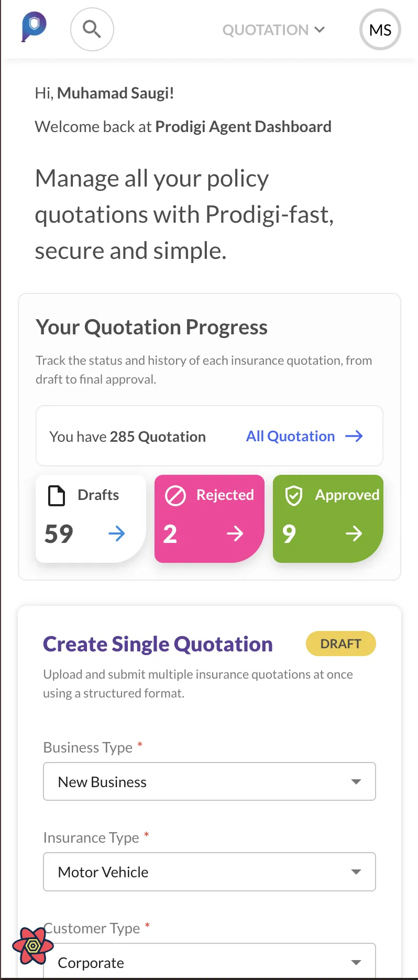
Task: Click the Rejected prohibited-circle icon
Action: [x=175, y=495]
